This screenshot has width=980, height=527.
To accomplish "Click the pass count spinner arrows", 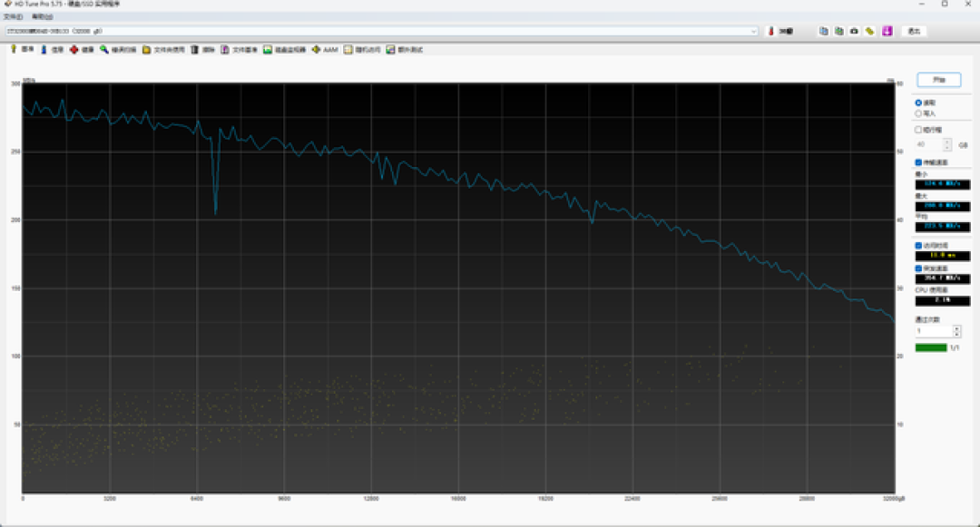I will tap(957, 331).
